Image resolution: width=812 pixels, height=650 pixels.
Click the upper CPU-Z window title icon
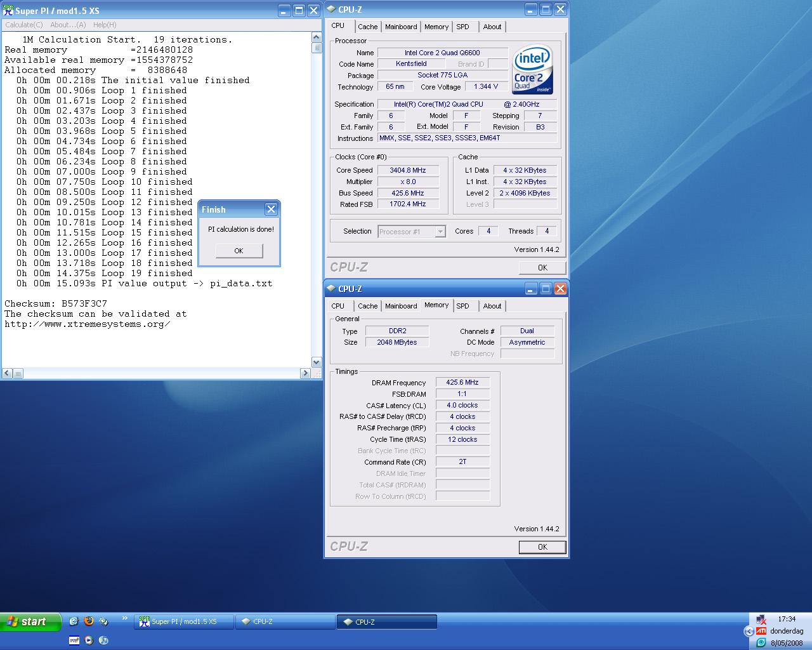331,10
